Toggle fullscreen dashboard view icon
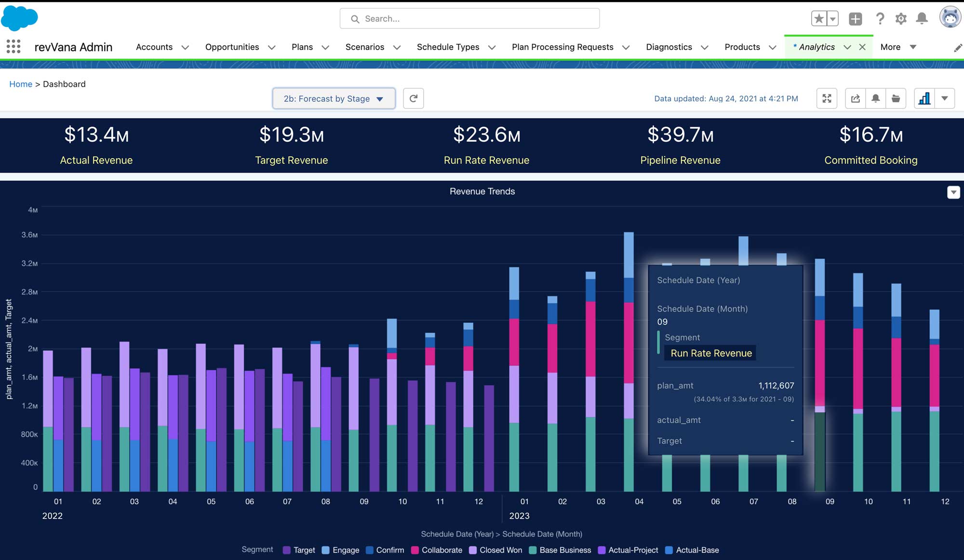 (x=827, y=98)
